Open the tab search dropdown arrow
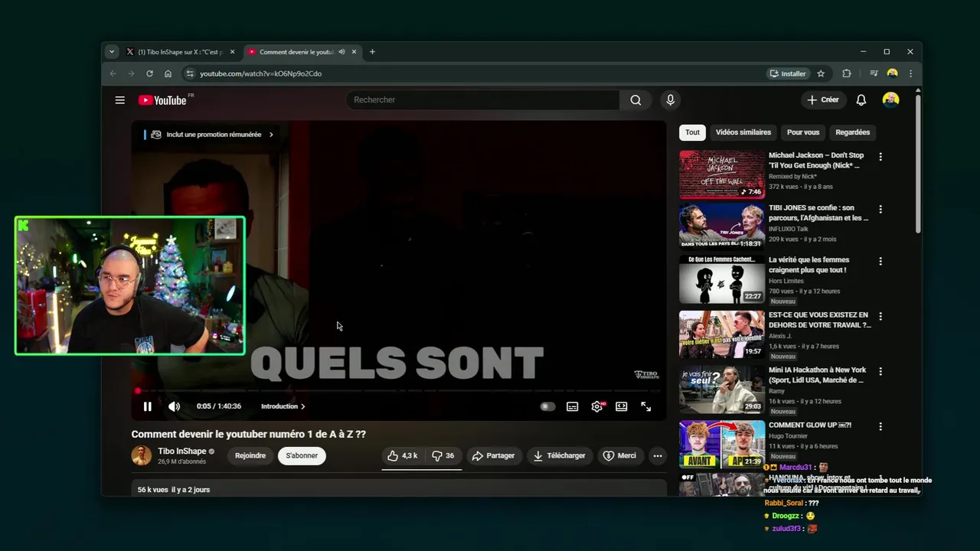Viewport: 980px width, 551px height. pyautogui.click(x=112, y=52)
